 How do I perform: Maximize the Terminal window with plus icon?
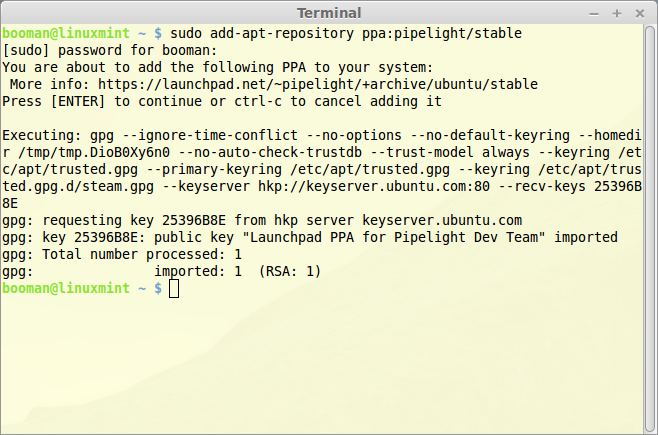point(616,13)
